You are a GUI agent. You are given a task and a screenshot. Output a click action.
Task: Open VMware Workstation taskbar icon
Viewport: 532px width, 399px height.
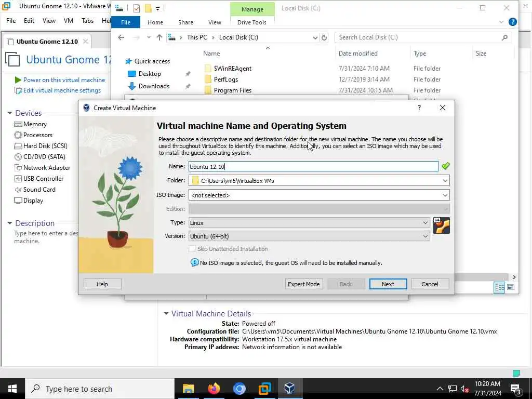pyautogui.click(x=264, y=389)
